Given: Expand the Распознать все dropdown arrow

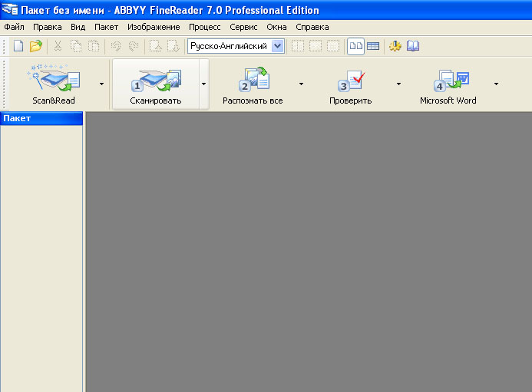Looking at the screenshot, I should 301,84.
